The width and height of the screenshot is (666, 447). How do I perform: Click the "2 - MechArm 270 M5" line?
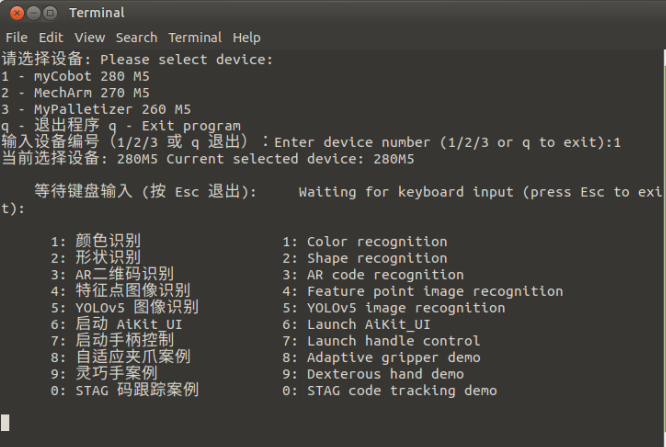[x=76, y=93]
